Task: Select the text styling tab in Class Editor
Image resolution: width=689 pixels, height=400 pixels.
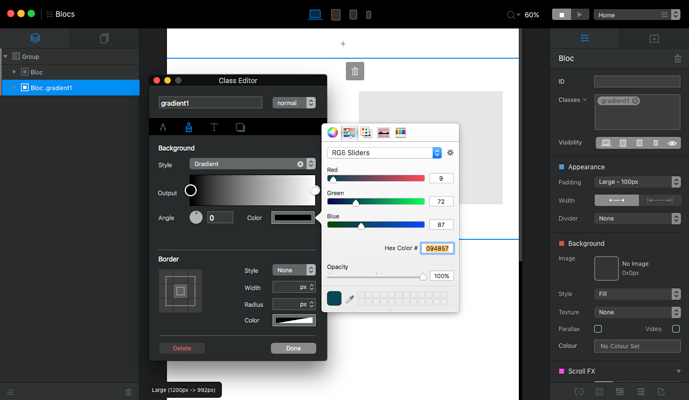Action: [x=214, y=128]
